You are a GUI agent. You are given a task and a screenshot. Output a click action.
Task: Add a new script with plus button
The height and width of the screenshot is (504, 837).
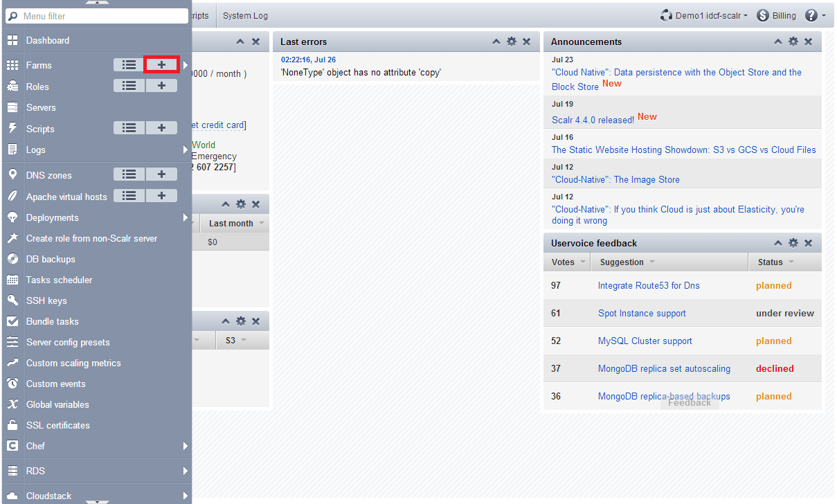161,128
